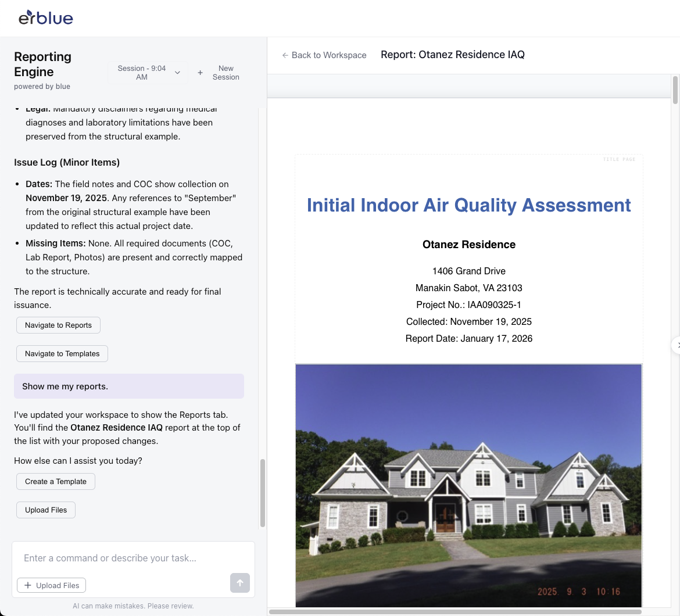Click the erblue logo
Screen dimensions: 680x616
pos(46,18)
